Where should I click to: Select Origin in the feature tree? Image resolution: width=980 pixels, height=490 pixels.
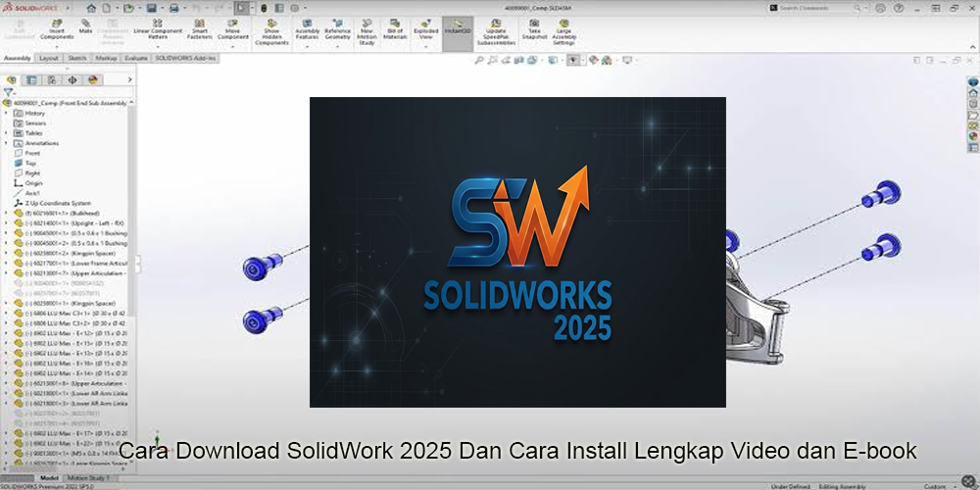point(28,183)
